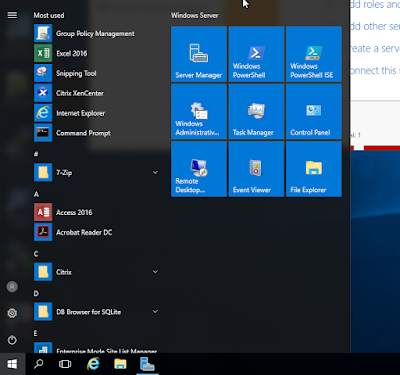400x375 pixels.
Task: Open Internet Explorer on the taskbar
Action: click(x=93, y=364)
